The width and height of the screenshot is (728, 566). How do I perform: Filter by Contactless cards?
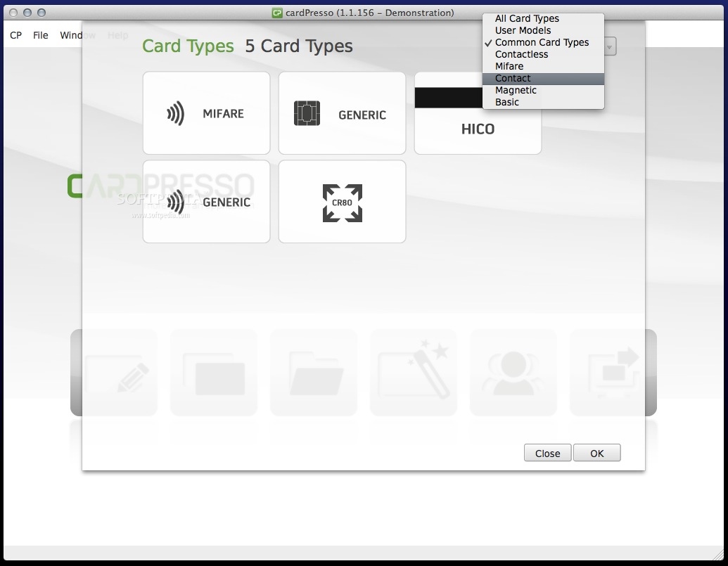coord(543,55)
